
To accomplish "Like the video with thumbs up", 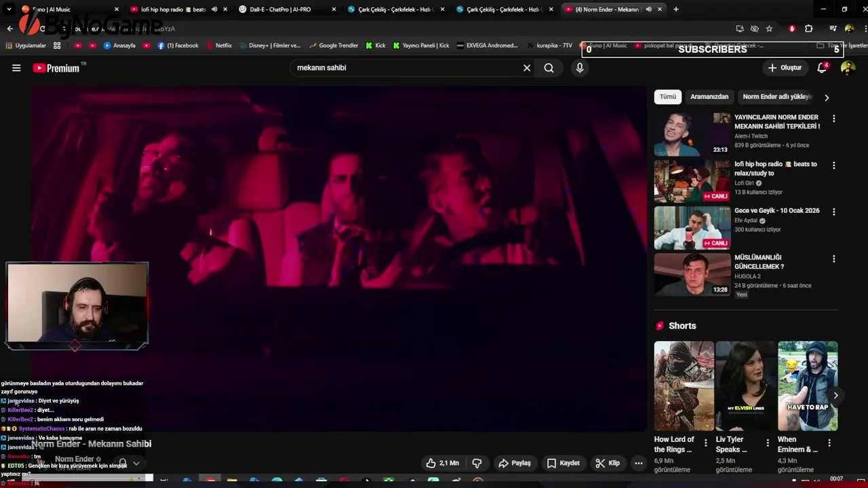I will tap(442, 463).
